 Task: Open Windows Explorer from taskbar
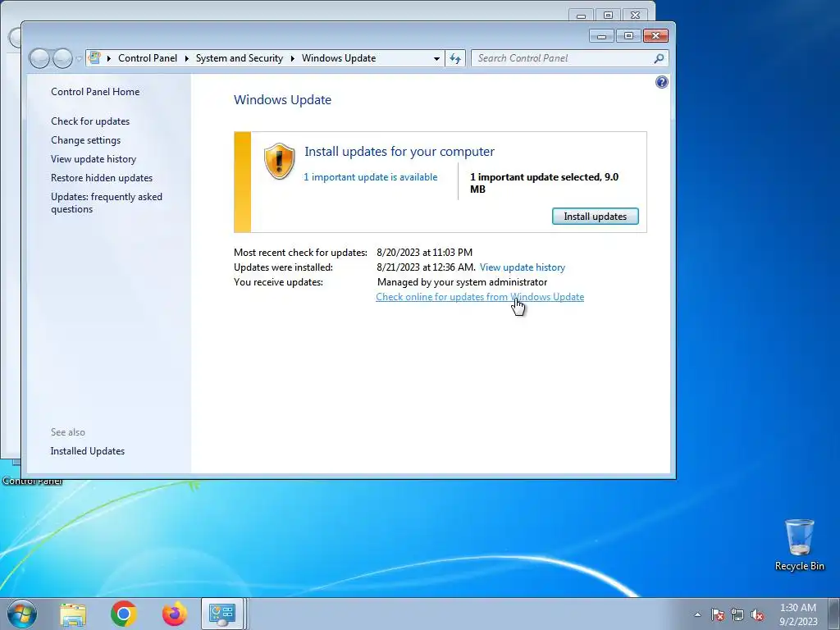point(73,614)
